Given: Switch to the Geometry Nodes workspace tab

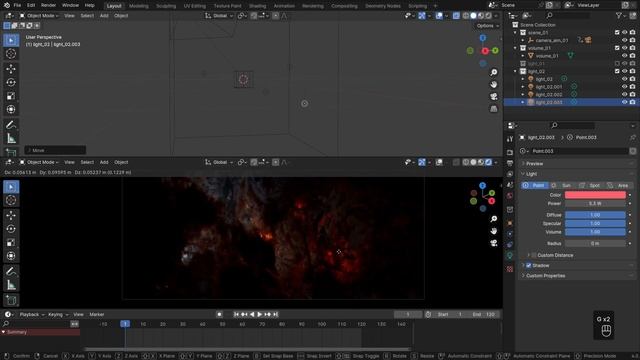Looking at the screenshot, I should pos(382,6).
